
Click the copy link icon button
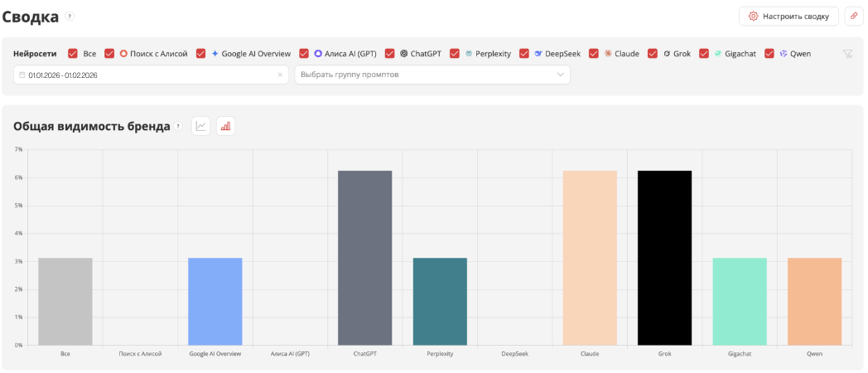pos(853,17)
